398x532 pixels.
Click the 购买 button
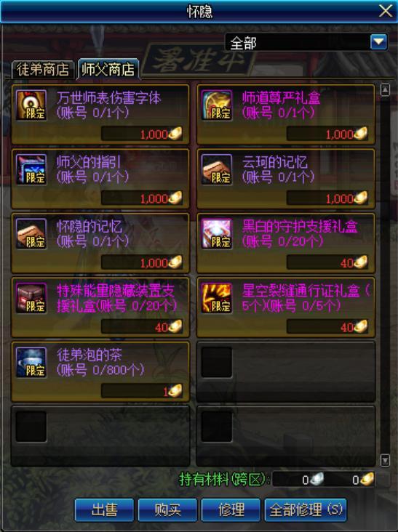[167, 509]
